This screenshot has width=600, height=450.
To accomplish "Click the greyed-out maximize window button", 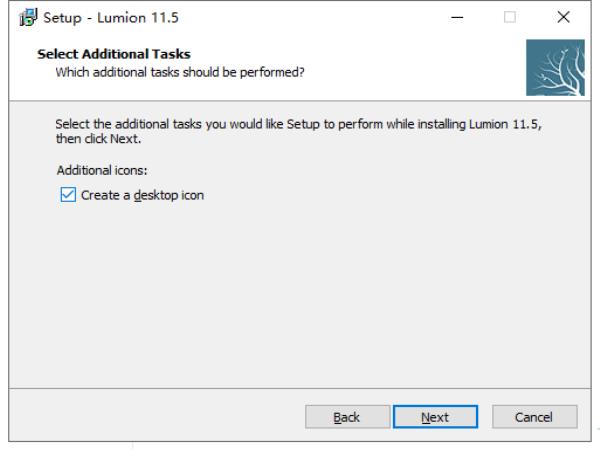I will coord(510,17).
